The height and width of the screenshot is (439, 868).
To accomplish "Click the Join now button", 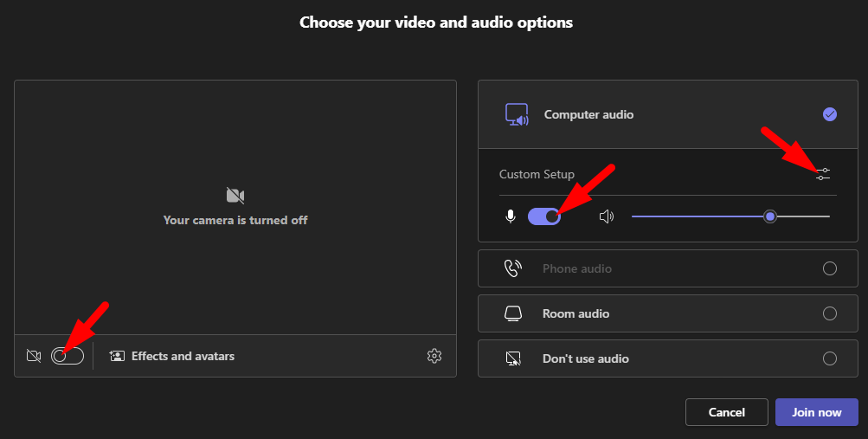I will 817,412.
